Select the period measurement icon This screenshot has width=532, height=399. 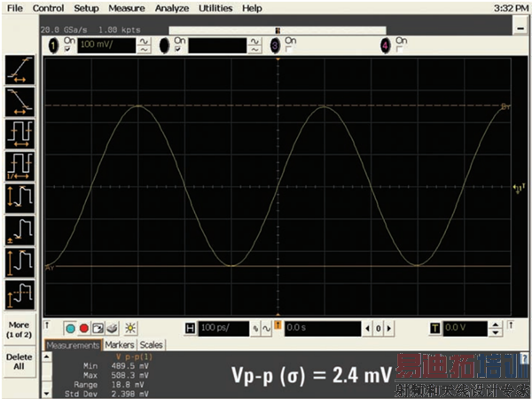[20, 135]
